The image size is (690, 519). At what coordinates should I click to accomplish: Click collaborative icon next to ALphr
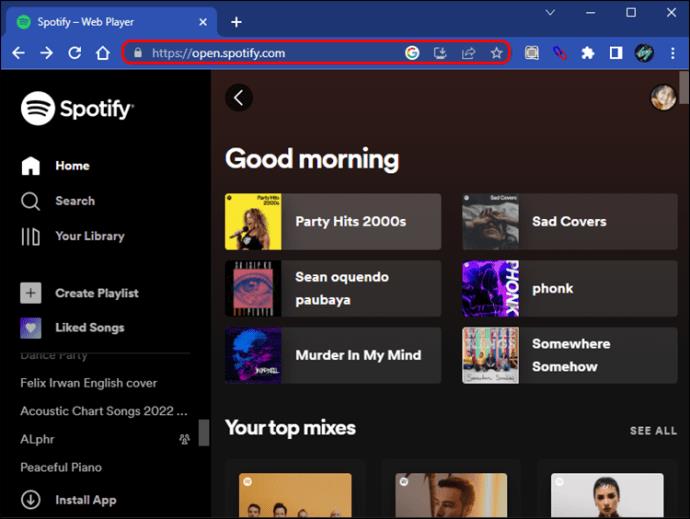(184, 439)
